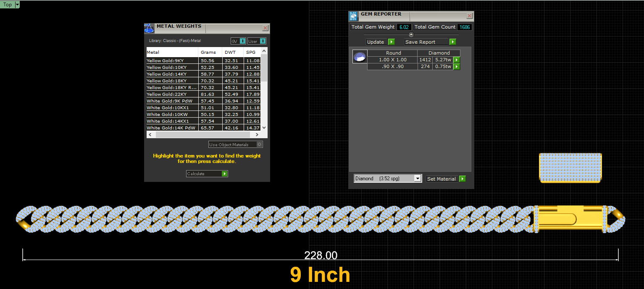This screenshot has width=644, height=289.
Task: Click the Update button in Gem Reporter
Action: point(376,42)
